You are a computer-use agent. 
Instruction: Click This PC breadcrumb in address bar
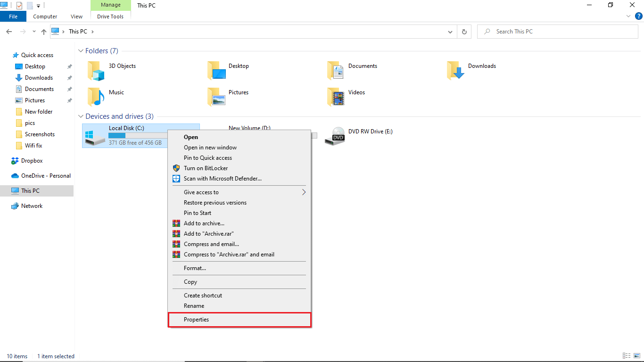pos(78,32)
